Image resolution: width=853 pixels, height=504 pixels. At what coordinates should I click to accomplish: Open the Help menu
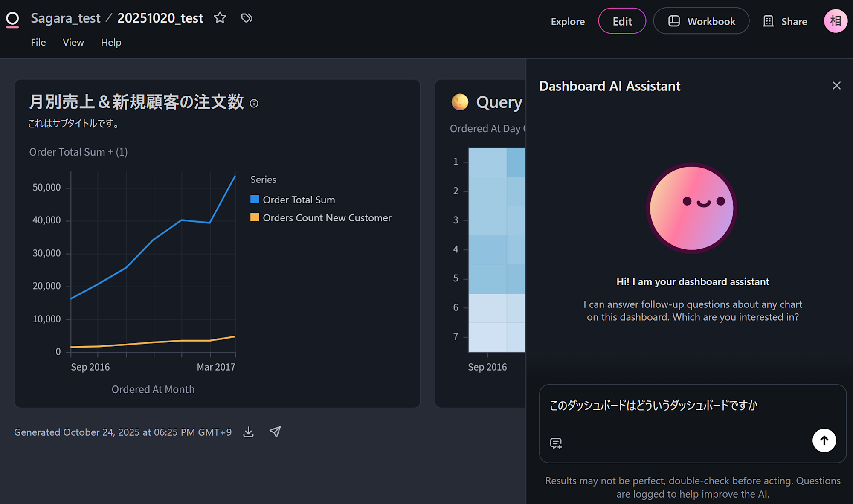(x=111, y=43)
